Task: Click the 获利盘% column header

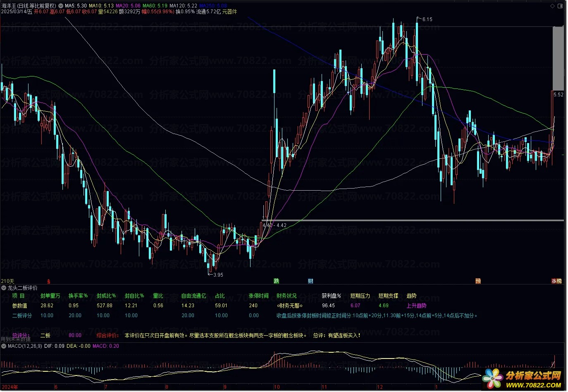Action: coord(332,296)
